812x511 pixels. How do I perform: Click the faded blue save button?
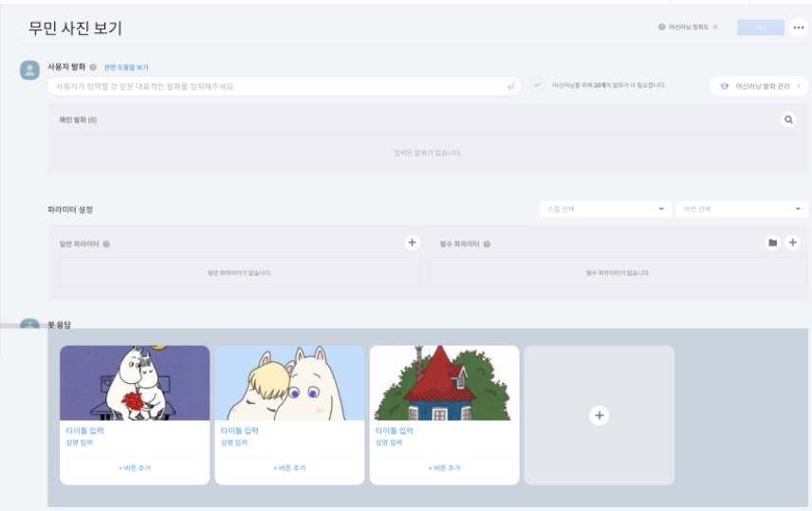(761, 27)
